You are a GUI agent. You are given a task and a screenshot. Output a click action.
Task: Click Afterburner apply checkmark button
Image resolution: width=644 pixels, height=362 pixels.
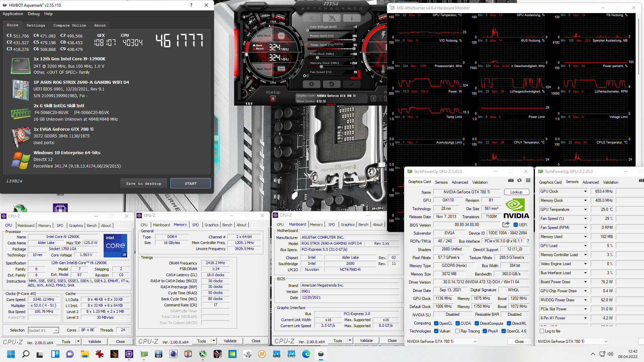[x=352, y=84]
